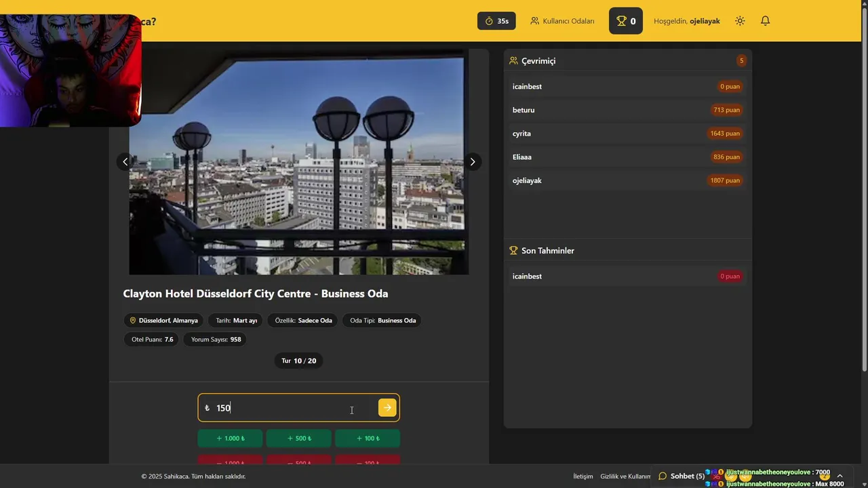Click the lira currency symbol in input
868x488 pixels.
pos(207,408)
